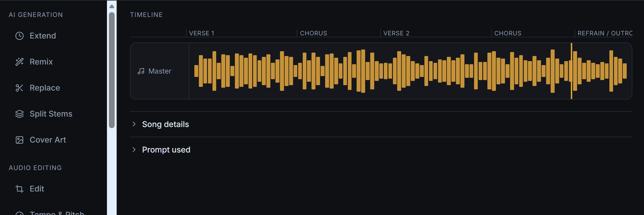The width and height of the screenshot is (644, 215).
Task: Click the Split Stems layers icon
Action: (19, 114)
